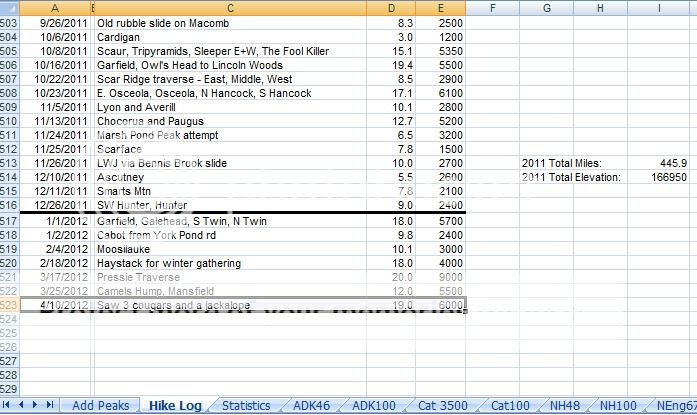The width and height of the screenshot is (697, 415).
Task: Select row 503 header
Action: [x=9, y=23]
